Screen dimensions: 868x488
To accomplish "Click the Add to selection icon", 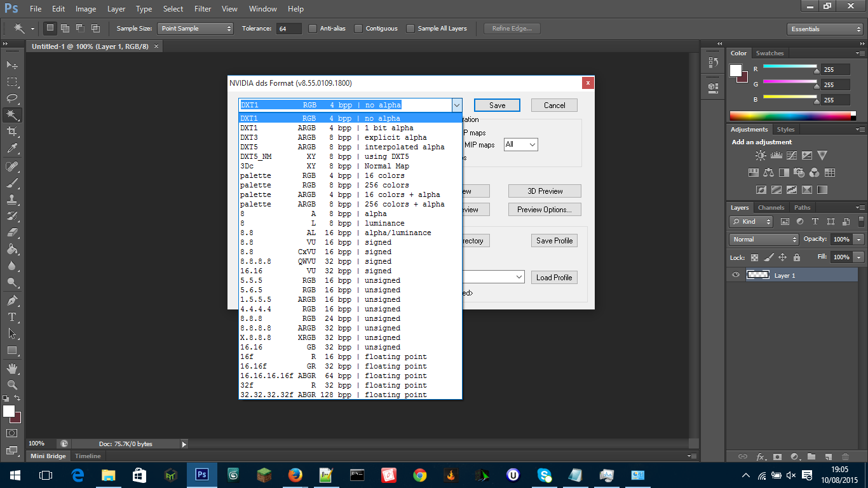I will (x=65, y=29).
